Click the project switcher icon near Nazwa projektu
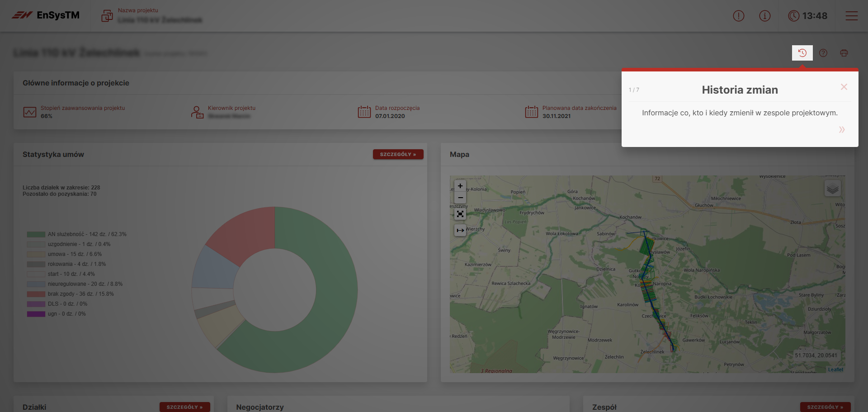The image size is (868, 412). pyautogui.click(x=107, y=16)
